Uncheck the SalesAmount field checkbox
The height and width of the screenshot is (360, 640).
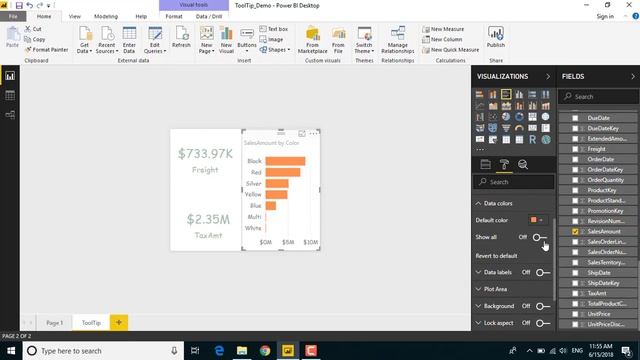point(575,231)
